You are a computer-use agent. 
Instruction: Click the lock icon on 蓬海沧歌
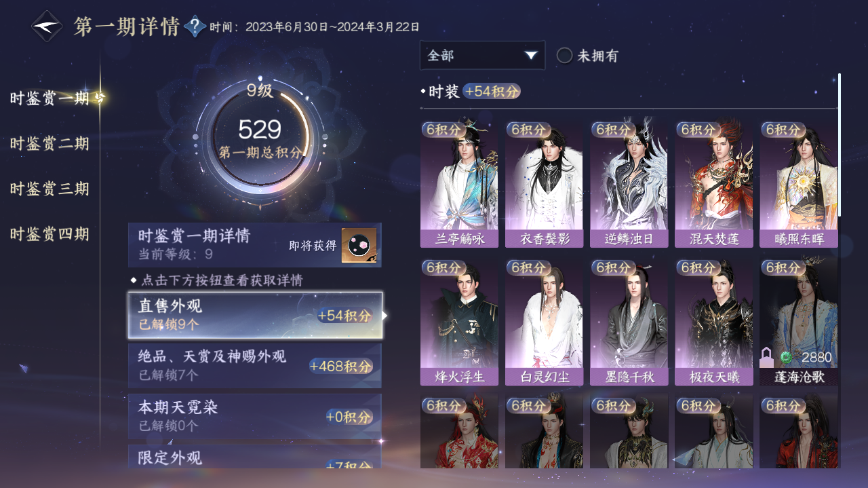click(767, 357)
